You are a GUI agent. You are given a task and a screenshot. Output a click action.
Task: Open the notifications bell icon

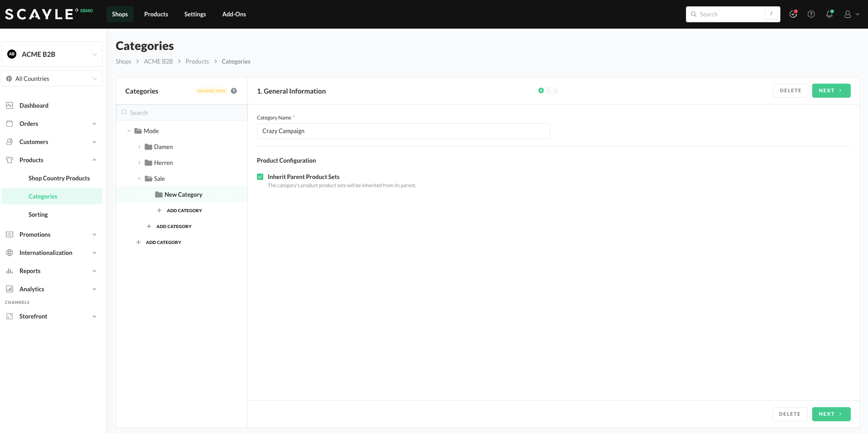829,14
